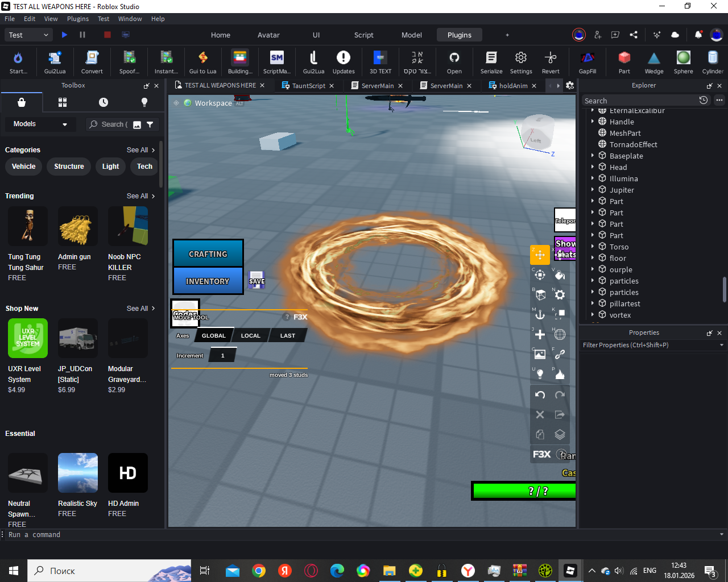This screenshot has height=582, width=728.
Task: Open the Toolbox Inventory grid tab
Action: point(63,102)
